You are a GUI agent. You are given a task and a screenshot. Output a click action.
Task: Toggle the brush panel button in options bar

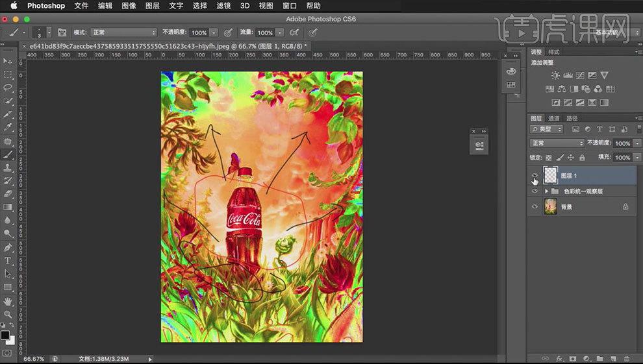pyautogui.click(x=62, y=32)
